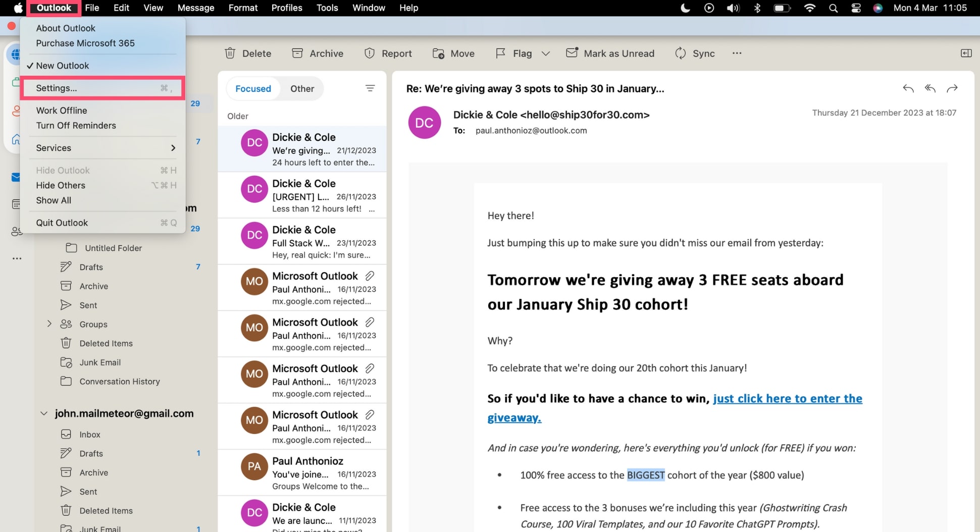980x532 pixels.
Task: Toggle Do Not Disturb moon icon
Action: click(x=685, y=8)
